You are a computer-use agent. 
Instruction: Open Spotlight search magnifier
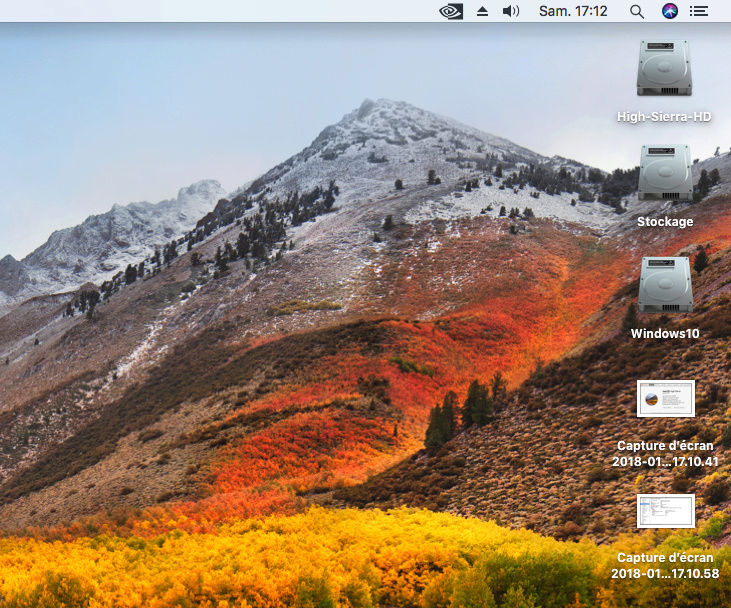pyautogui.click(x=637, y=12)
